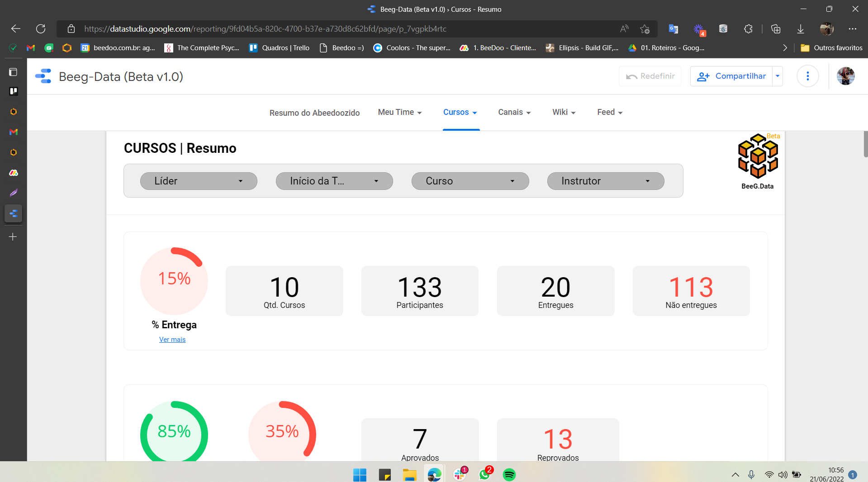The height and width of the screenshot is (482, 868).
Task: Refresh the page with reload icon
Action: point(41,29)
